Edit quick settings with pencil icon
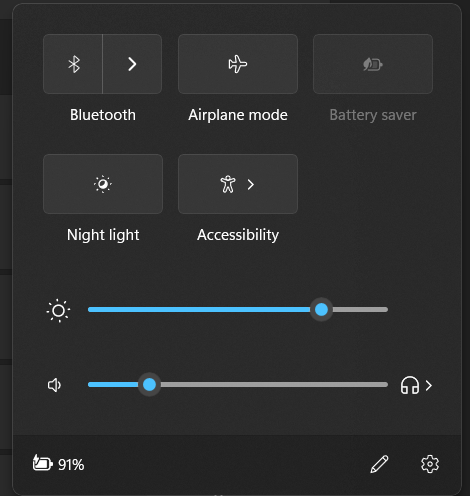The height and width of the screenshot is (496, 470). (x=379, y=464)
